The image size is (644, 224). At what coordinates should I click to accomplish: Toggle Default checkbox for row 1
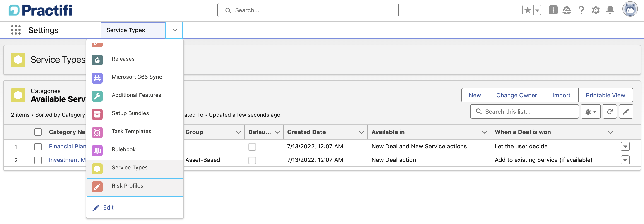pyautogui.click(x=252, y=147)
